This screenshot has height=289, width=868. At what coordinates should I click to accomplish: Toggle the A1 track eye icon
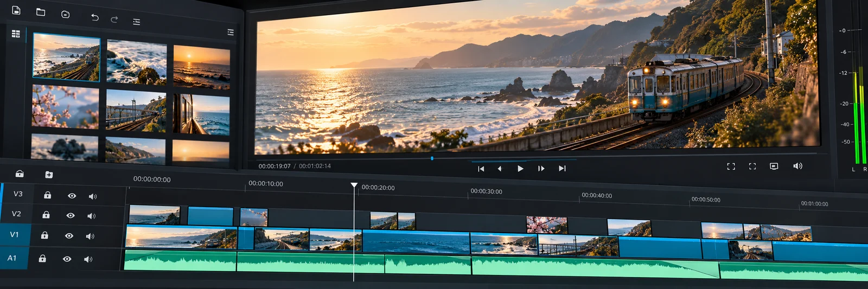click(x=67, y=259)
